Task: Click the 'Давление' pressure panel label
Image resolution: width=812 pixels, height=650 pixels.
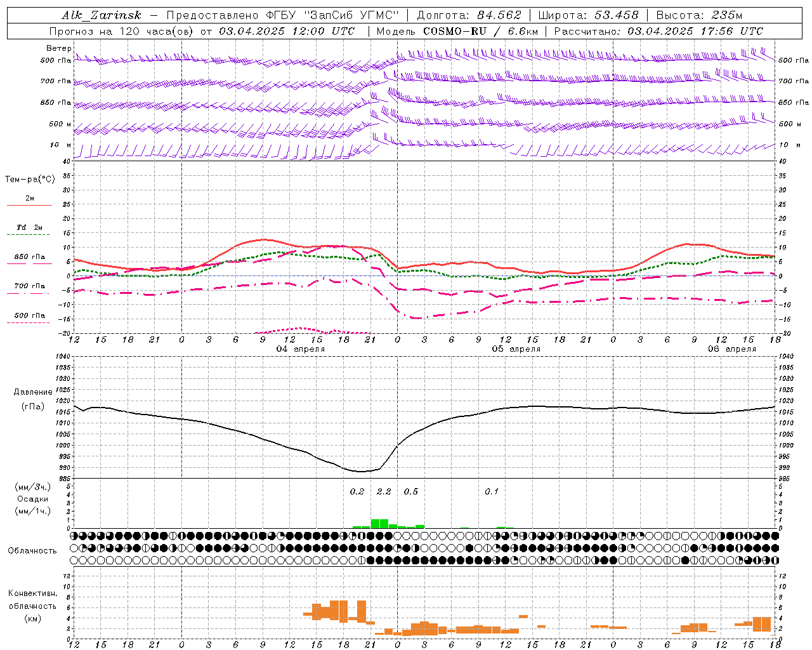Action: 33,392
